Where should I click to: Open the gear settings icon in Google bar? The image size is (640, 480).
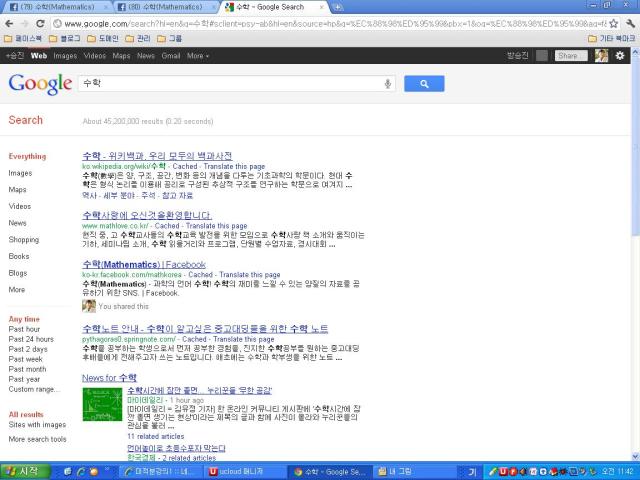pyautogui.click(x=620, y=56)
